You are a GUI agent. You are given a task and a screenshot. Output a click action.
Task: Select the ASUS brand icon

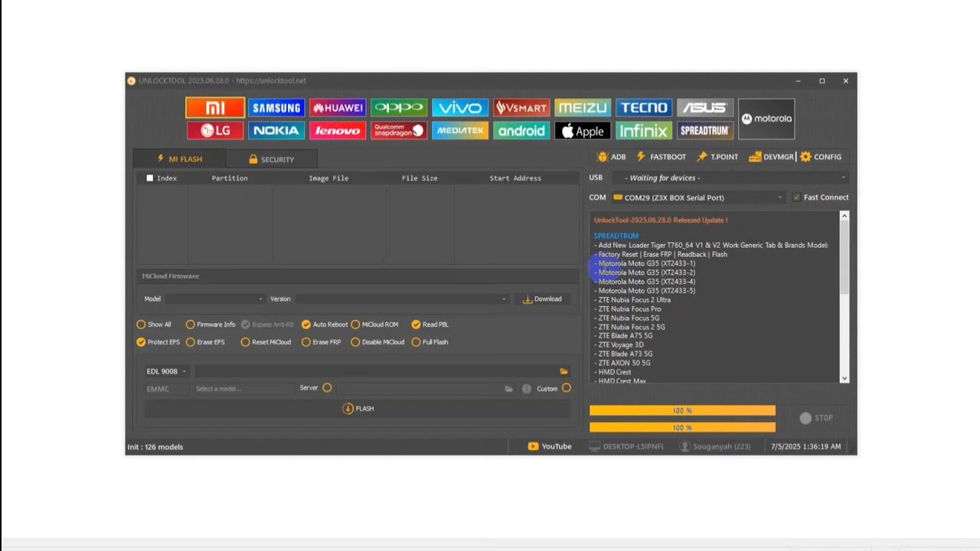point(705,108)
